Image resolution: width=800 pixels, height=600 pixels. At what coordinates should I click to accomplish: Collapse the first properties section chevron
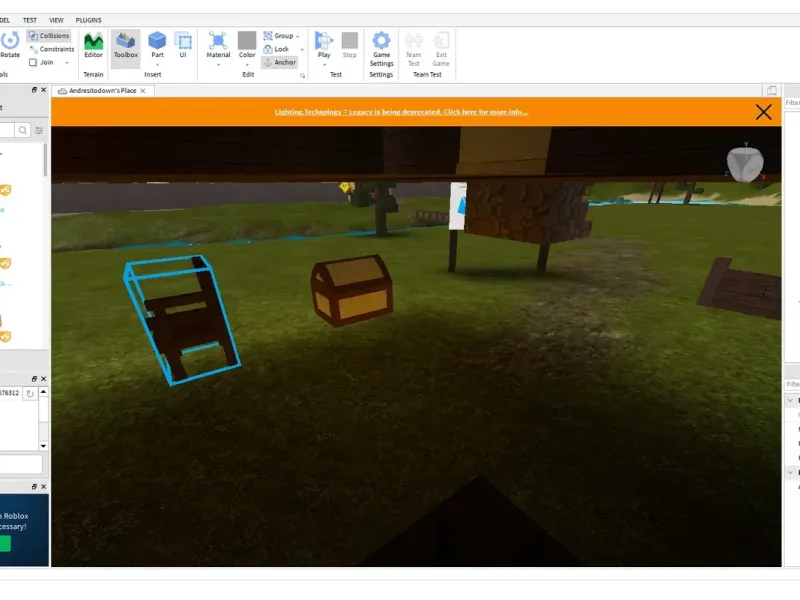point(790,401)
